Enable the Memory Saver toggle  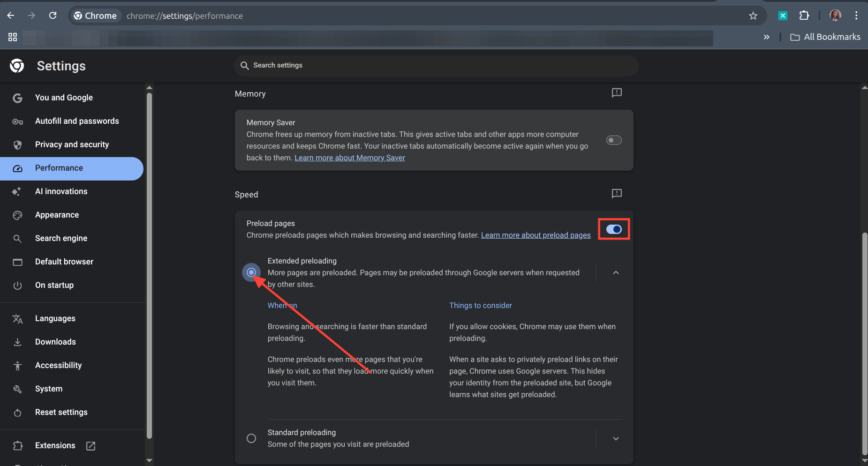pos(614,141)
